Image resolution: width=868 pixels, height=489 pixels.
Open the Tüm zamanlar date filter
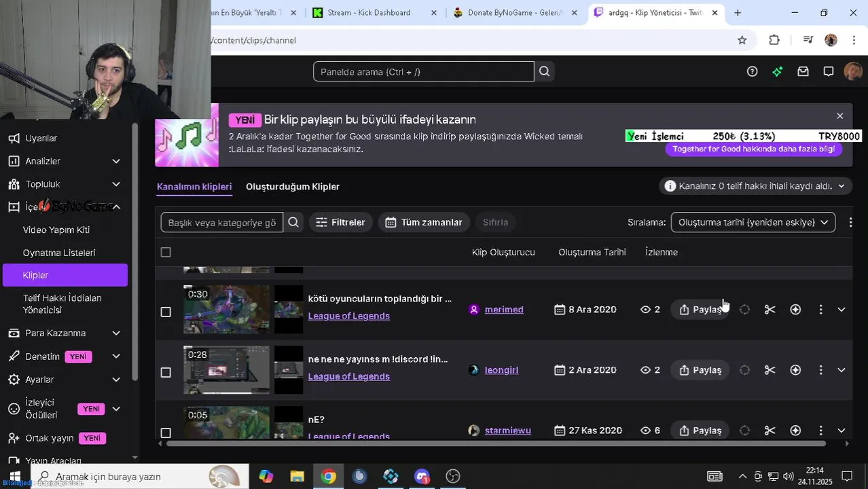423,222
